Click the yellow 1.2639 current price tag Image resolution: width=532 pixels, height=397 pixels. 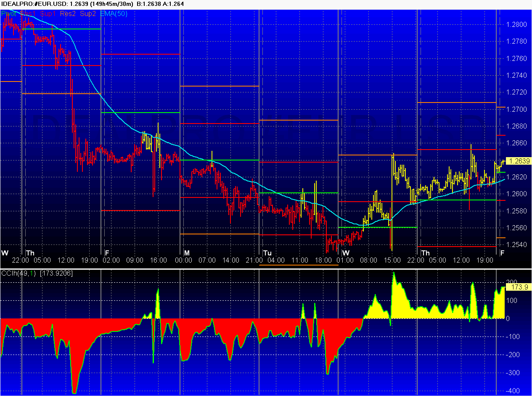(x=518, y=161)
